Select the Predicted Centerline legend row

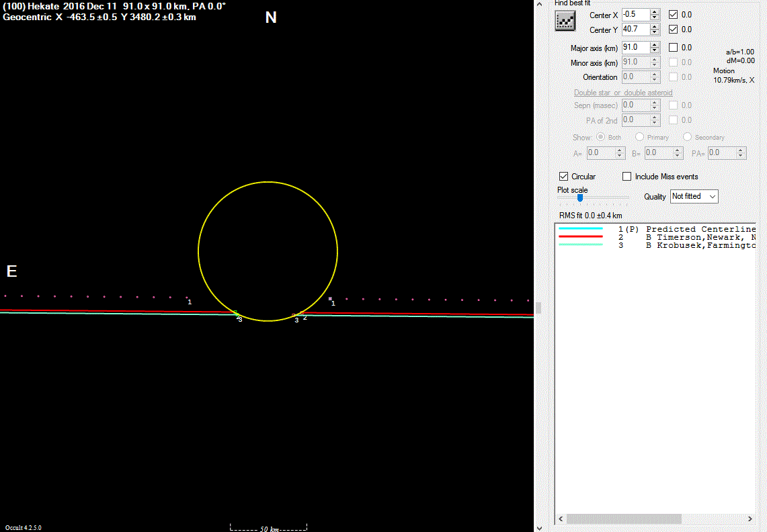pos(655,229)
